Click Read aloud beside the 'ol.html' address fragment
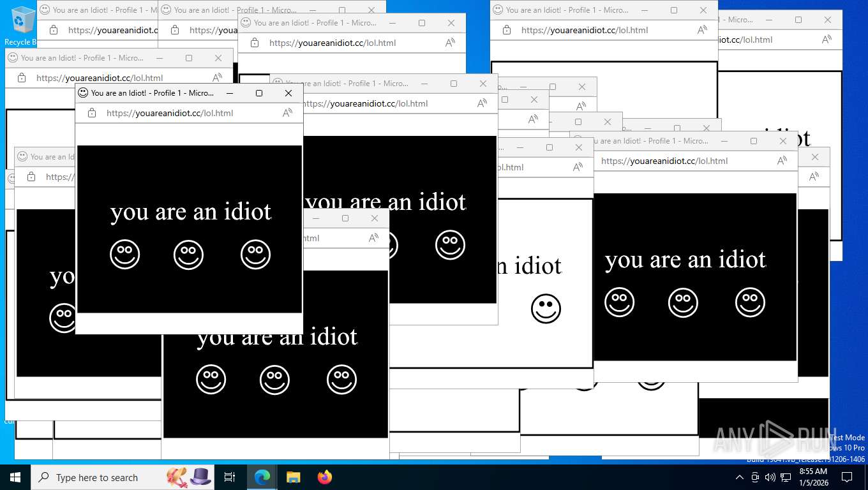 tap(578, 167)
